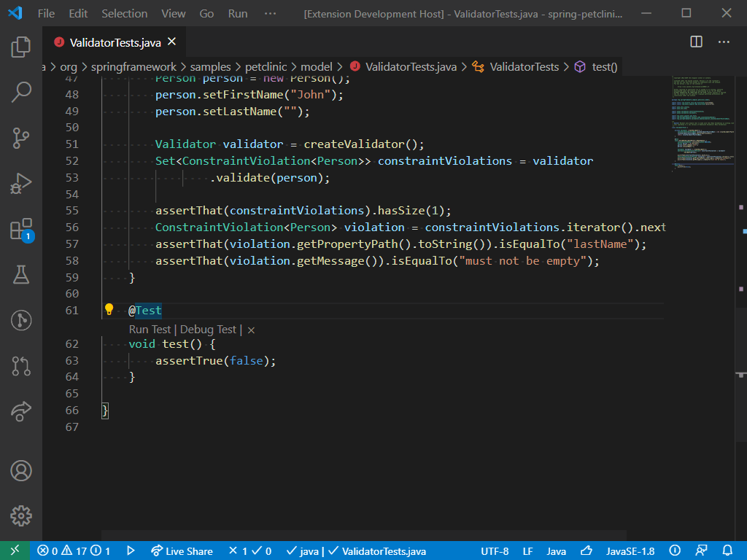Select the ValidatorTests.java editor tab
747x560 pixels.
pos(115,42)
